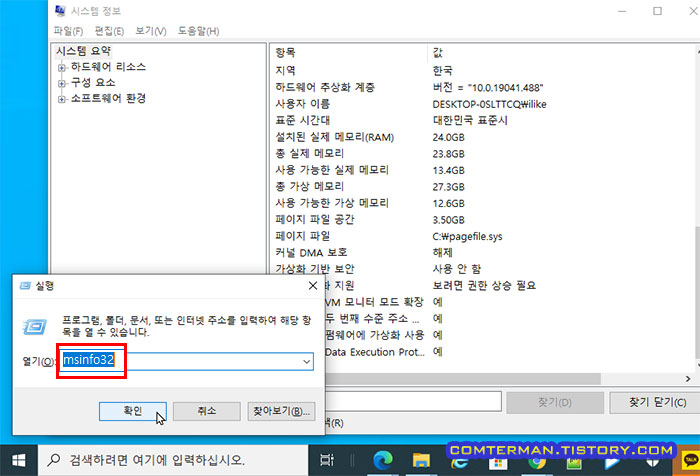Close the 실행 Run dialog

pyautogui.click(x=313, y=286)
